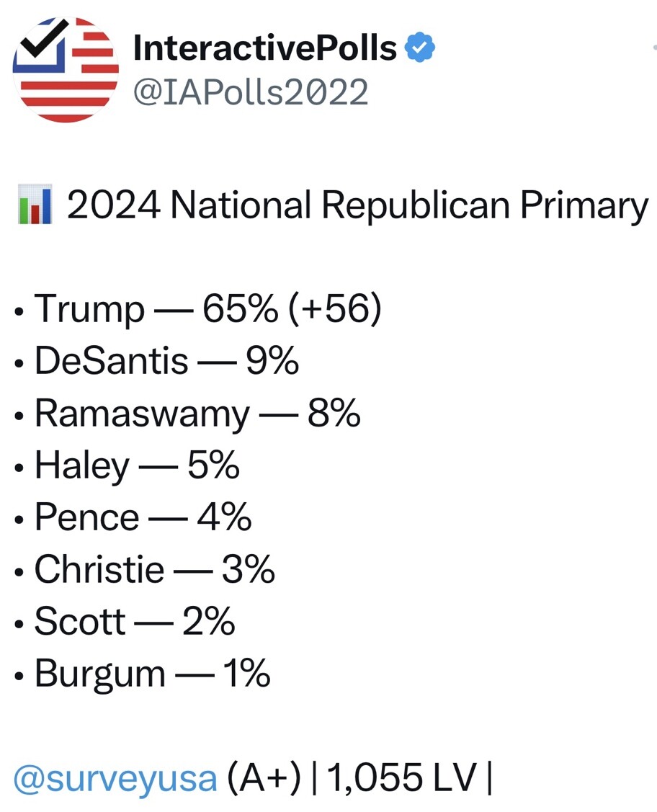This screenshot has height=812, width=657.
Task: Open the @surveyusa mention link
Action: tap(115, 778)
